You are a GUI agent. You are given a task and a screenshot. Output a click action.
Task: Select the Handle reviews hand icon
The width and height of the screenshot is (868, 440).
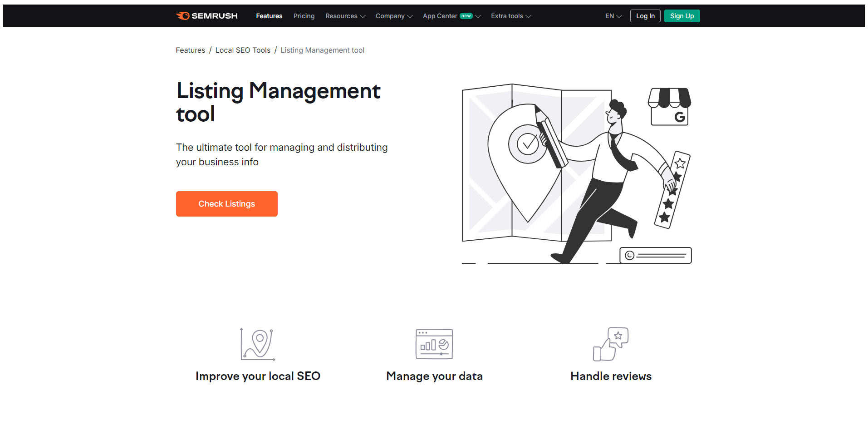click(610, 344)
